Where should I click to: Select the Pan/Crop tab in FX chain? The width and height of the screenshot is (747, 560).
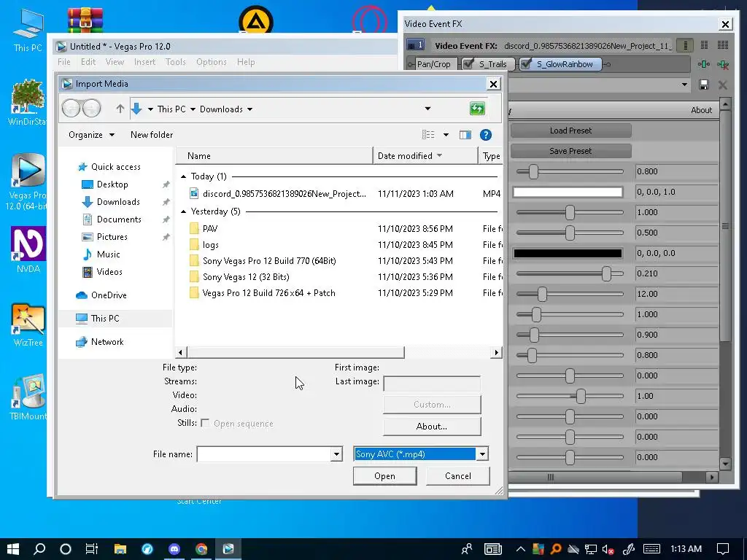pyautogui.click(x=433, y=64)
